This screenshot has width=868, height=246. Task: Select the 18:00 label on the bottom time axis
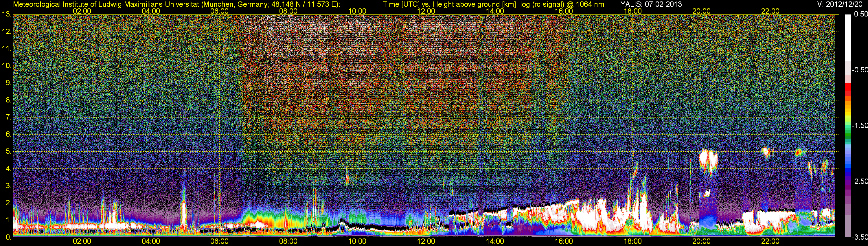632,241
